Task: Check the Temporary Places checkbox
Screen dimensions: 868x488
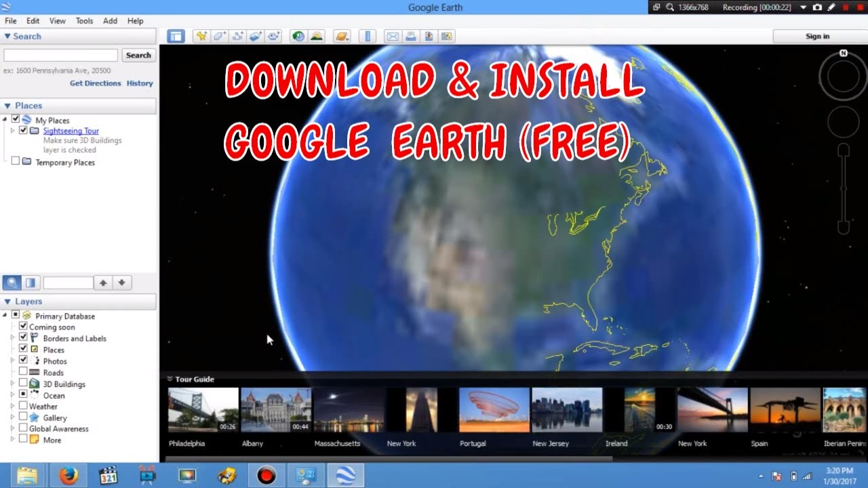Action: [16, 161]
